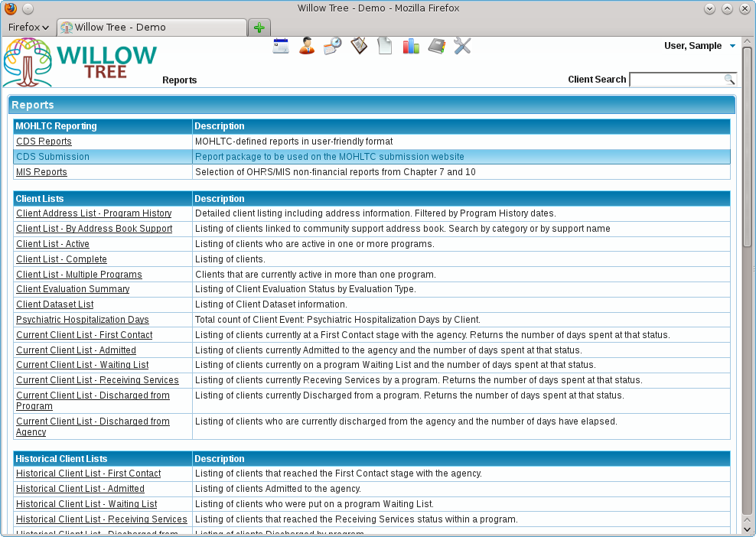
Task: Select the bar chart reports icon
Action: (411, 46)
